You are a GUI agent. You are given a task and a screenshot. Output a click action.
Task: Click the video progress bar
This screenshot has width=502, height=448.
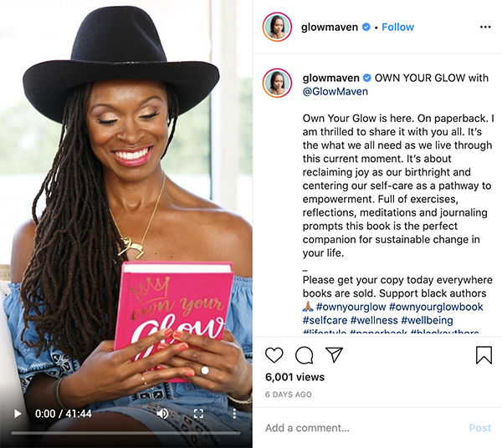coord(125,433)
